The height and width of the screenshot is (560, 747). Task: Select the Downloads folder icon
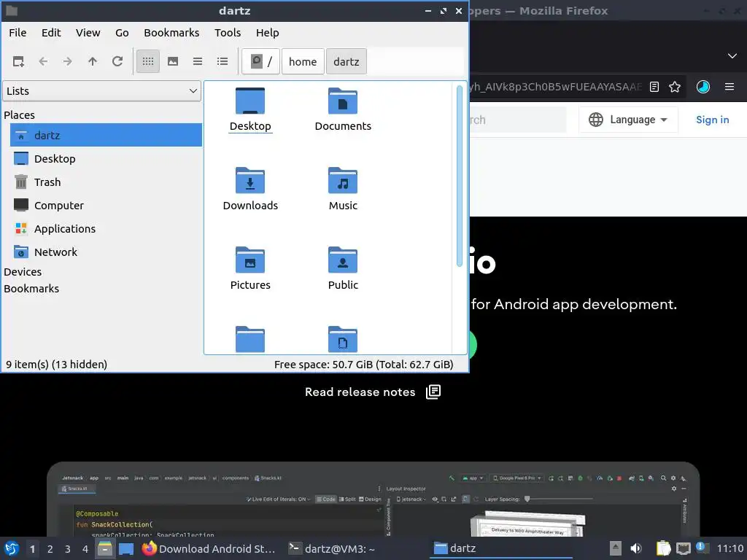(x=250, y=181)
